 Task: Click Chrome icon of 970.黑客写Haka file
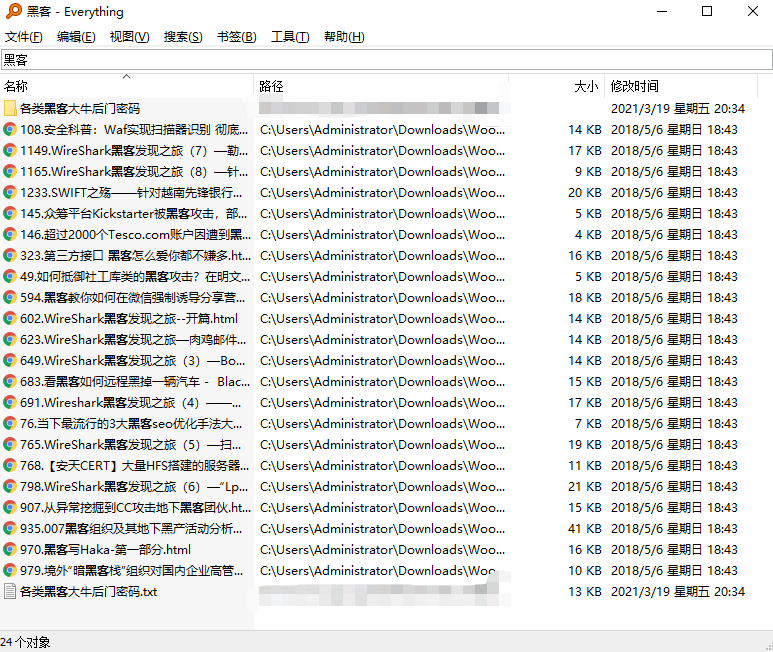(x=9, y=549)
